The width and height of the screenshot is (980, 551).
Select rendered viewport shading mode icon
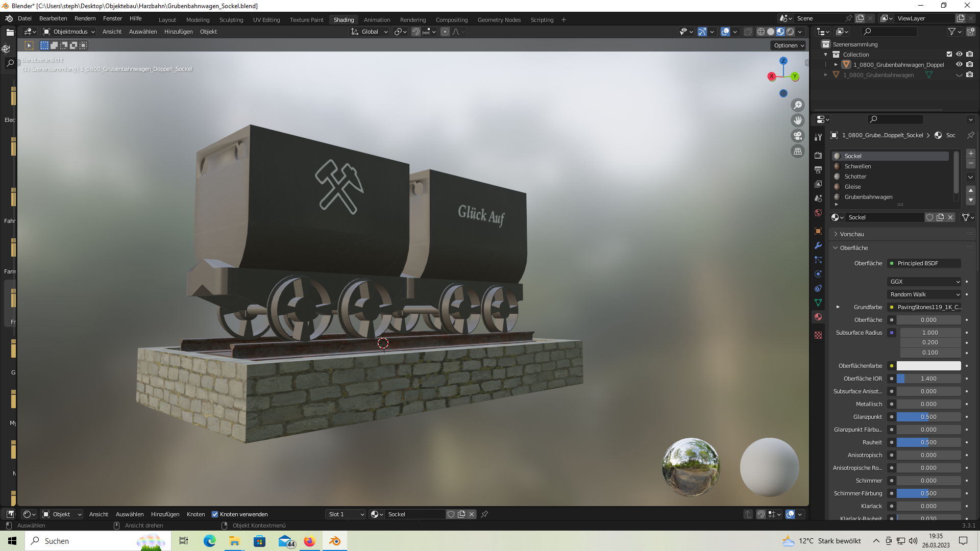pos(790,32)
